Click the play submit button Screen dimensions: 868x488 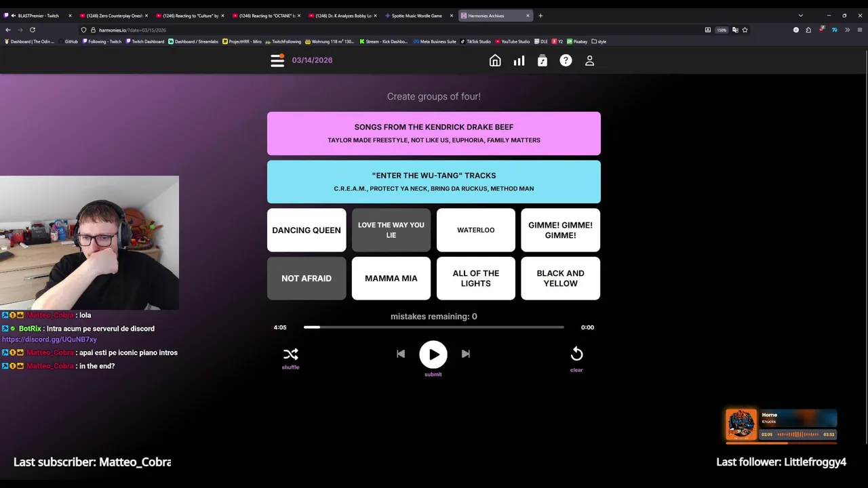[433, 354]
